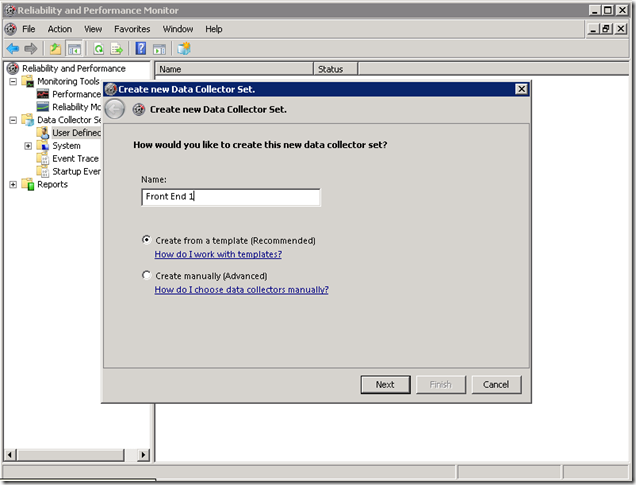Toggle the Show/Hide Console Tree icon
The image size is (636, 485).
(74, 49)
